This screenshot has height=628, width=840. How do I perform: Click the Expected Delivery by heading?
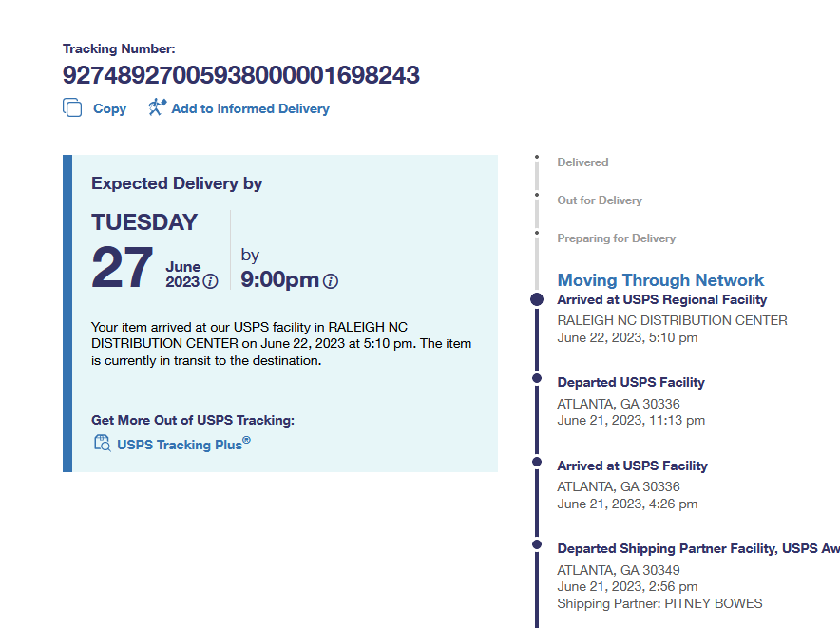pyautogui.click(x=177, y=183)
